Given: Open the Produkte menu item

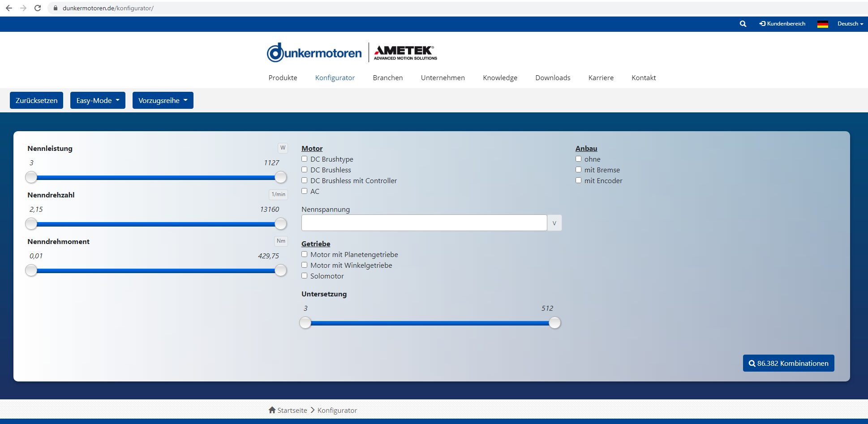Looking at the screenshot, I should pyautogui.click(x=283, y=78).
